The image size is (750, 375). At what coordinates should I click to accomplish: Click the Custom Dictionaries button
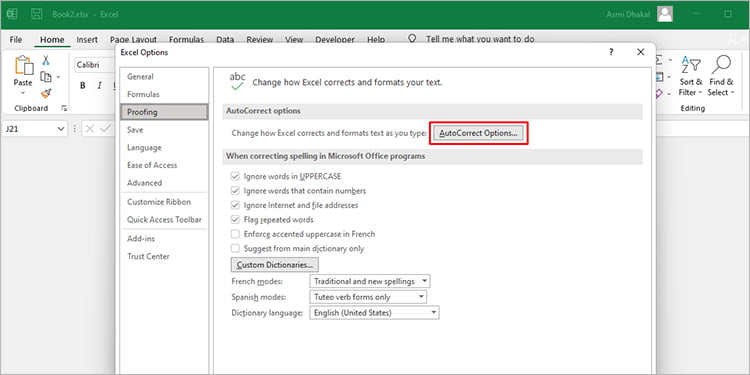tap(275, 265)
